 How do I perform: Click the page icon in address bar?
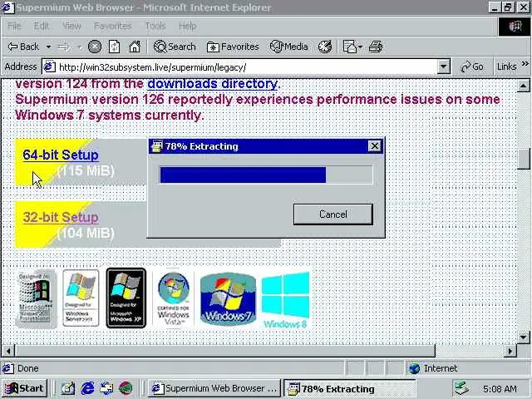pyautogui.click(x=49, y=66)
